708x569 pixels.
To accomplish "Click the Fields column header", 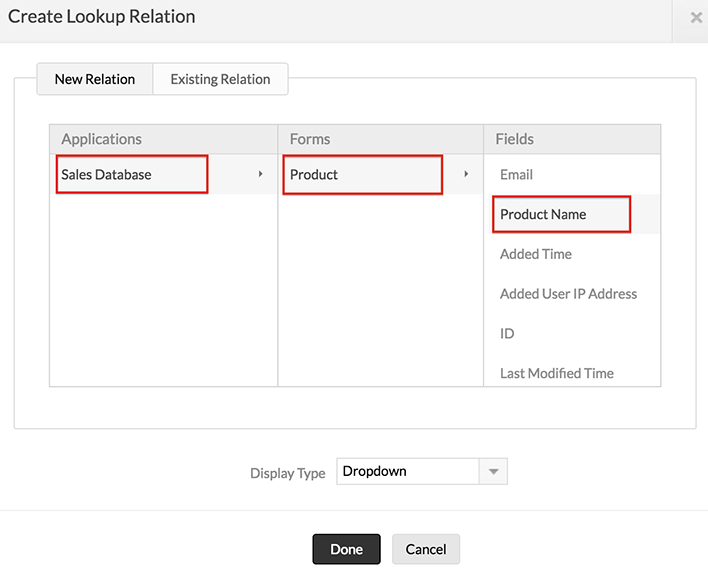I will coord(515,139).
